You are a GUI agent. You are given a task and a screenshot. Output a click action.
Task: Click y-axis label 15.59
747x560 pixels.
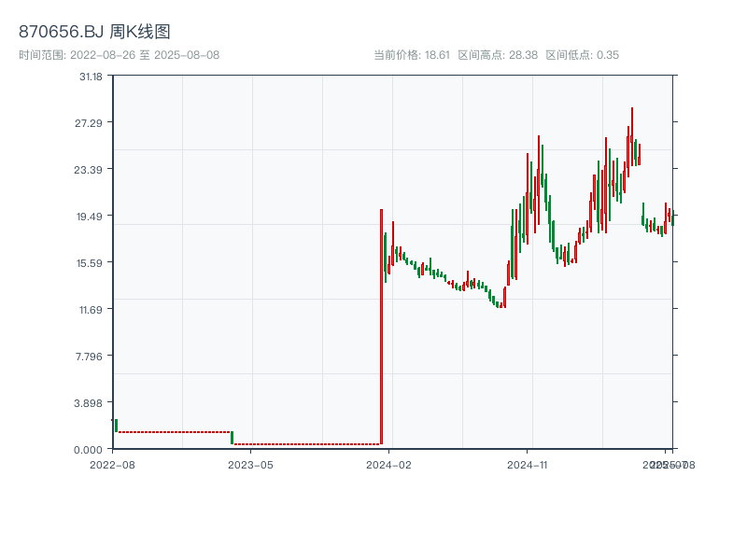(x=90, y=263)
